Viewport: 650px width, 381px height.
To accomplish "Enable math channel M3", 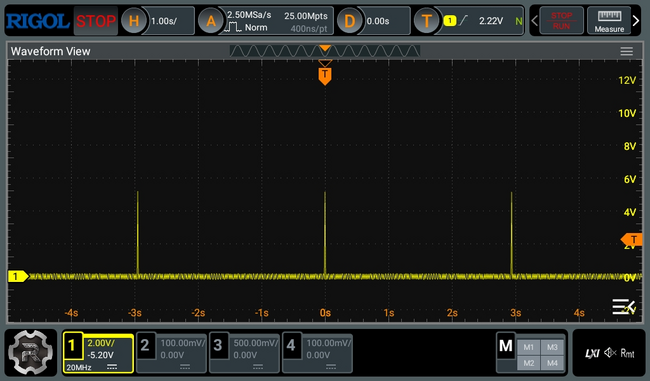I will point(552,347).
